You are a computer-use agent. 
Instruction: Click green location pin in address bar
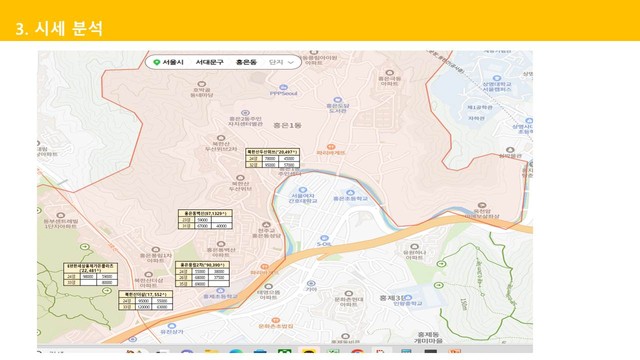[x=156, y=62]
